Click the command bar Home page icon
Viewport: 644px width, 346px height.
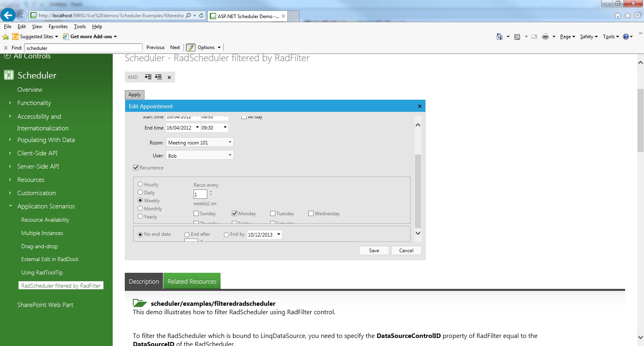click(500, 37)
